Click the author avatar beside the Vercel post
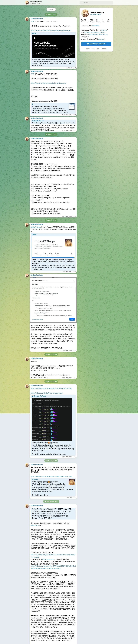 [x=27, y=19]
